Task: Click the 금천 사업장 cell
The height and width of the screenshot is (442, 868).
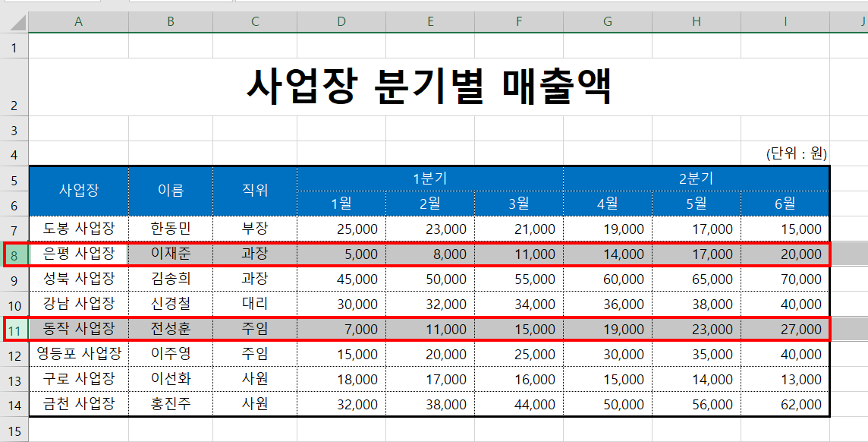Action: tap(79, 404)
